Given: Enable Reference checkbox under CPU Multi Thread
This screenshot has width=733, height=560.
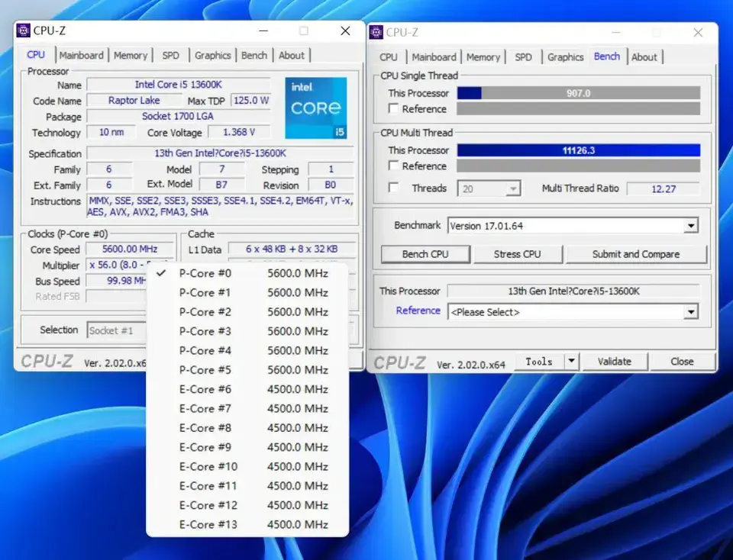Looking at the screenshot, I should [394, 166].
